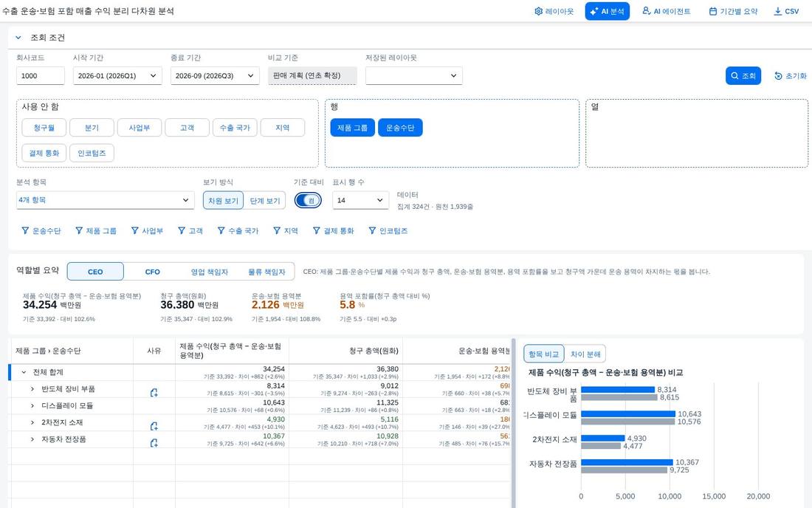Image resolution: width=812 pixels, height=508 pixels.
Task: Click the 고객 filter funnel
Action: [x=190, y=230]
